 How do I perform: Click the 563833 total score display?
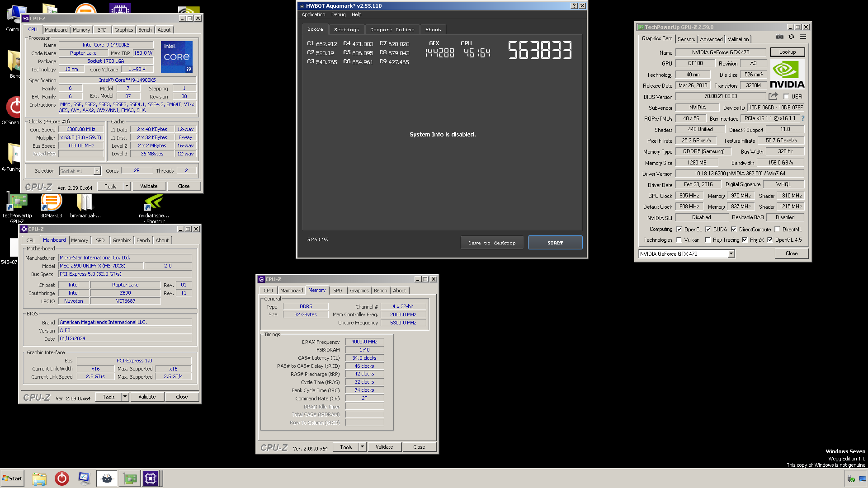click(540, 50)
